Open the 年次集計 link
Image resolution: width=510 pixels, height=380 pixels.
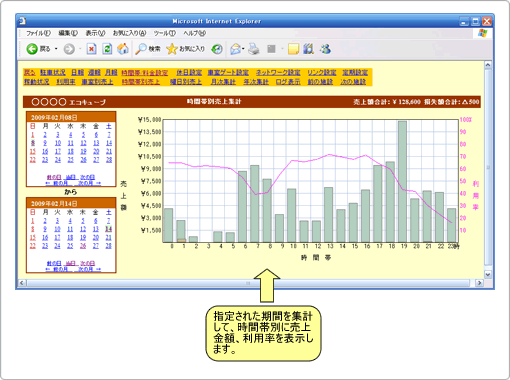click(256, 82)
